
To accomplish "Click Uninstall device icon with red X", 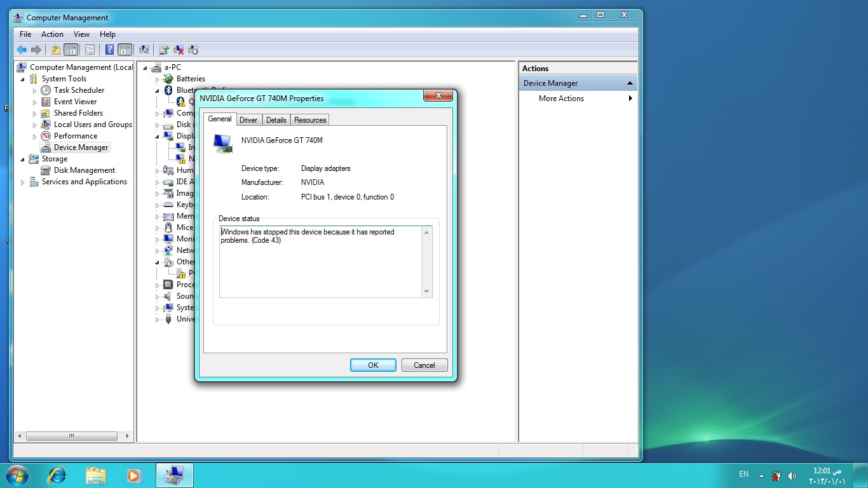I will [x=179, y=50].
